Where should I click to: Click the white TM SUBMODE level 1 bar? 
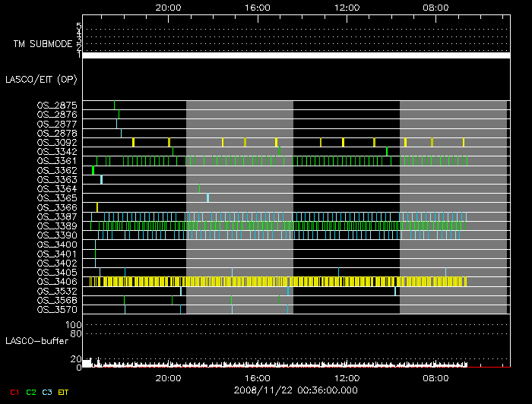coord(296,55)
